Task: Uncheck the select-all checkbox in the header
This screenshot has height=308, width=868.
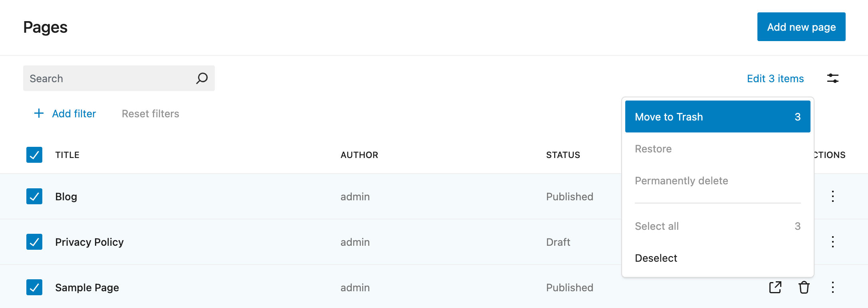Action: 34,155
